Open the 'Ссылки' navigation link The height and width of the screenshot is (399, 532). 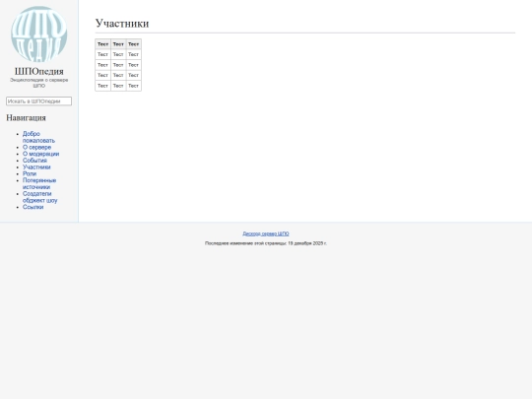coord(33,207)
